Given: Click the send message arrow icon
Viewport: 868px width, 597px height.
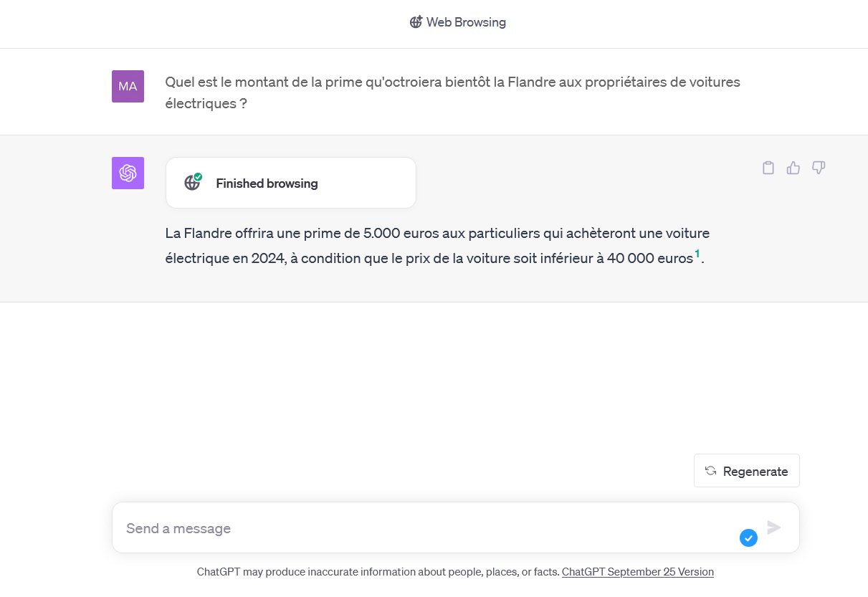Looking at the screenshot, I should click(773, 528).
